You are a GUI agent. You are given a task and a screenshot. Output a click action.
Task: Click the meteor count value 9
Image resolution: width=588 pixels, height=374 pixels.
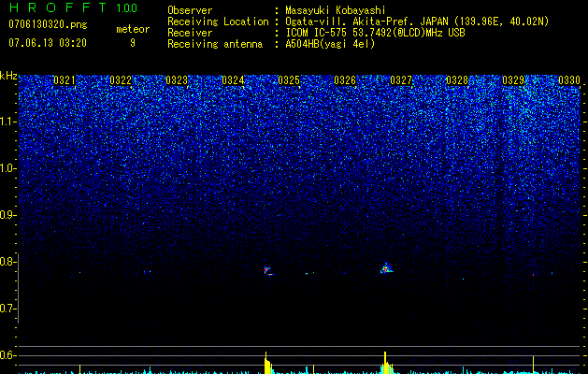pos(133,43)
